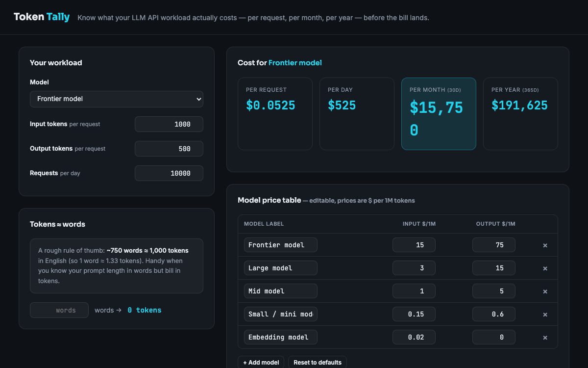Edit Large model input price 3
Image resolution: width=588 pixels, height=368 pixels.
414,268
